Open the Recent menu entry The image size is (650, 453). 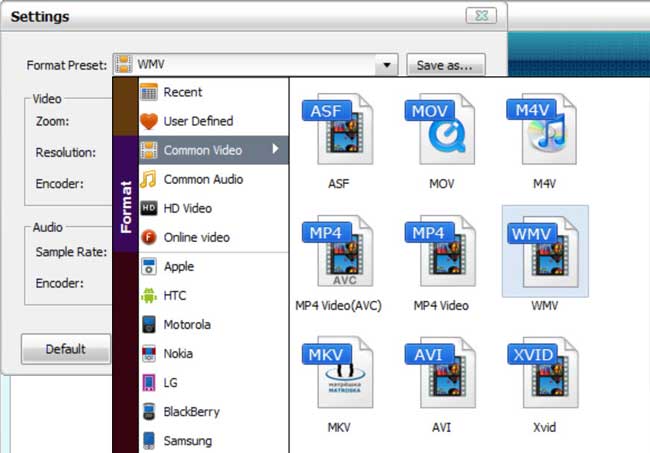click(x=213, y=92)
